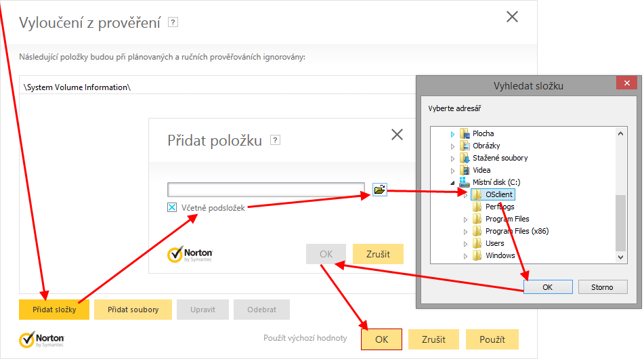Viewport: 644px width, 359px height.
Task: Open help icon next to Vyloučení z prověření
Action: [173, 22]
